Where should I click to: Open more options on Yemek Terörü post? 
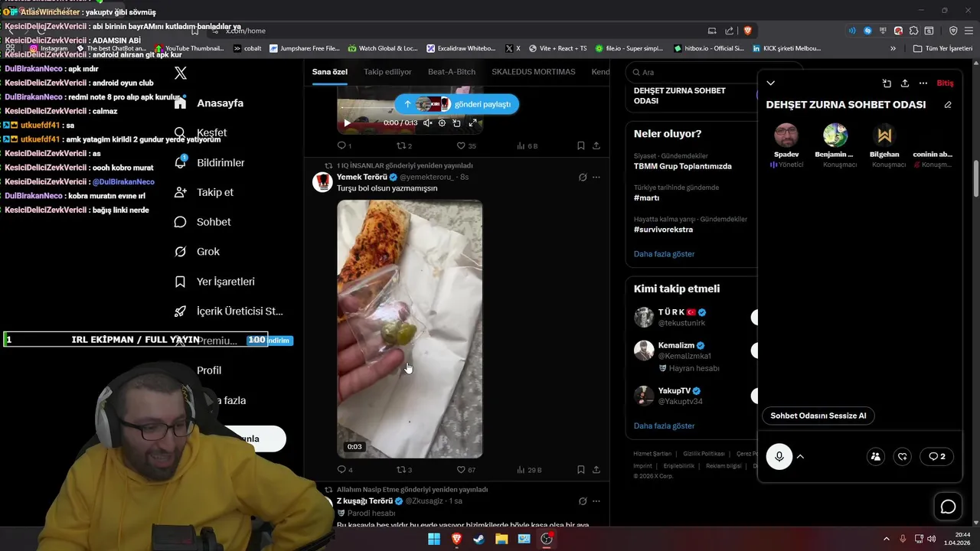(596, 178)
